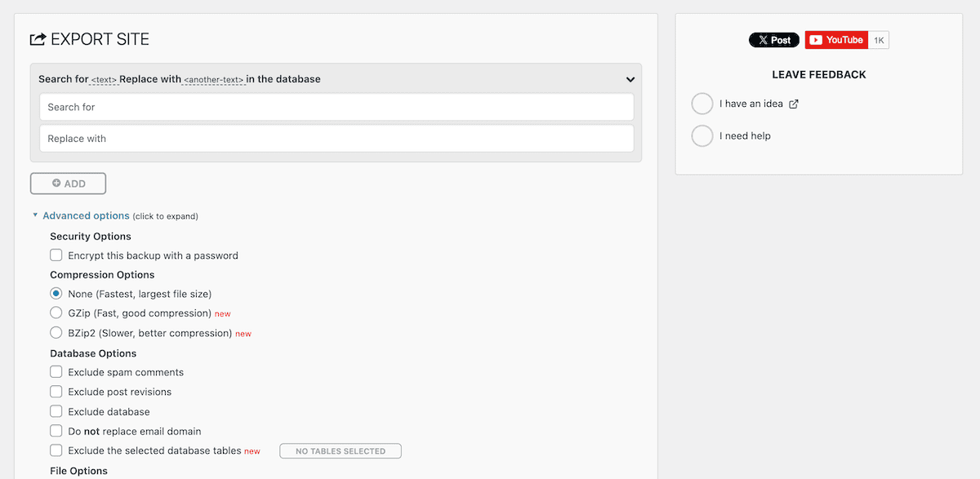
Task: Click the (click to expand) hint text
Action: point(166,216)
